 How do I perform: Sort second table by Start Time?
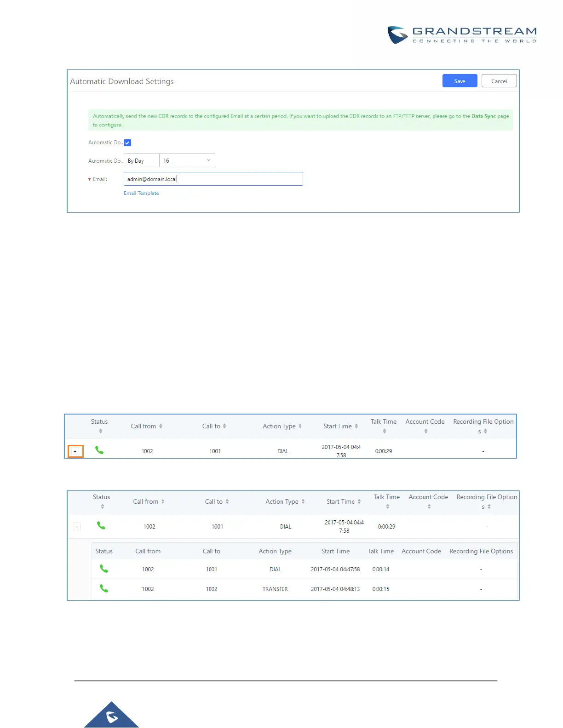[x=359, y=501]
